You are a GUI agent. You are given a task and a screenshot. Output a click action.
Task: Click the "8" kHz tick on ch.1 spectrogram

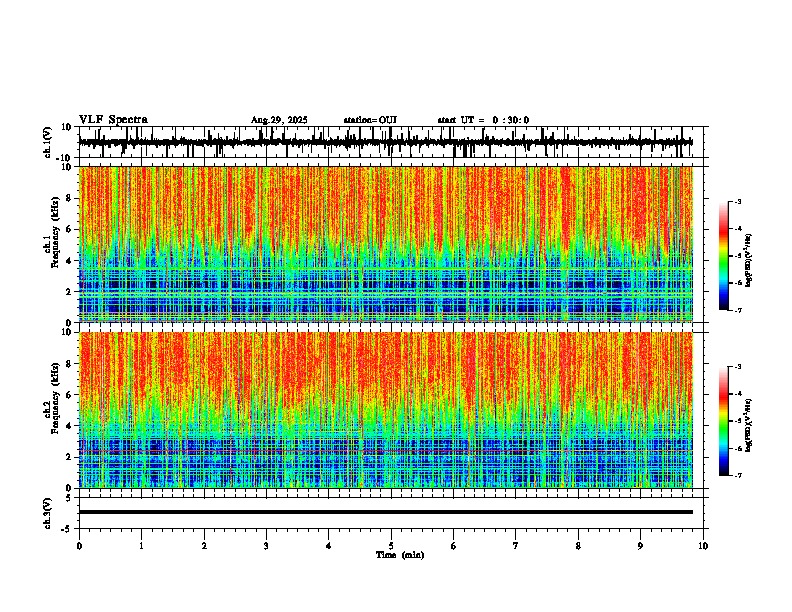pos(69,198)
